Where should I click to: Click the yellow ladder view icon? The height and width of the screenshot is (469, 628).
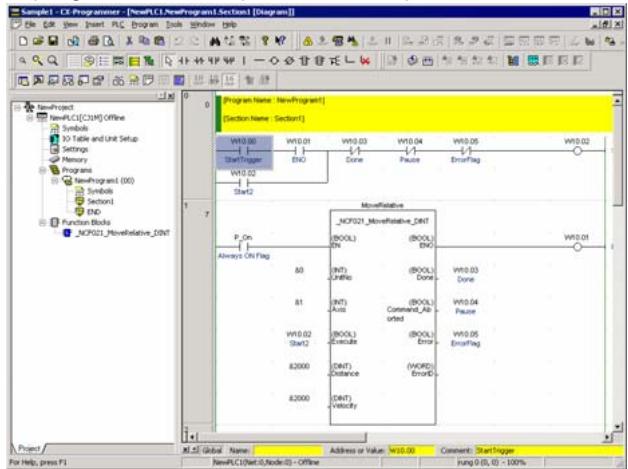coord(134,61)
